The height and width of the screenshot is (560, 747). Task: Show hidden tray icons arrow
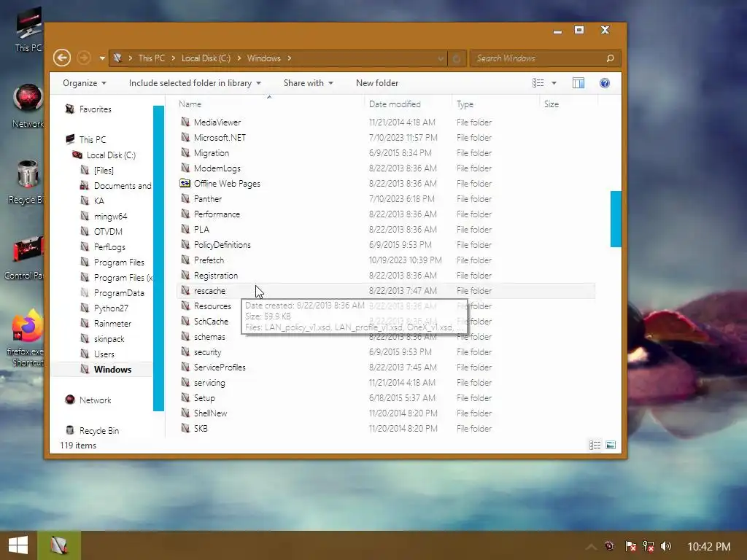[591, 546]
